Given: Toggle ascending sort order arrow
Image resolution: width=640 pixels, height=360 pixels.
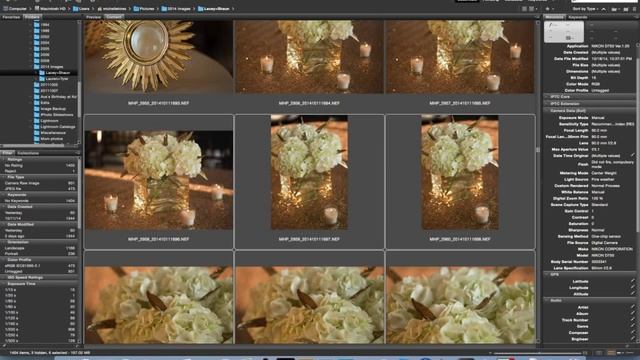Looking at the screenshot, I should (604, 9).
